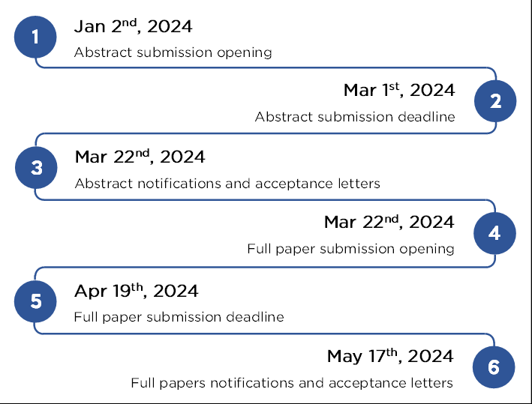Select the Mar 1st, 2024 date text
This screenshot has height=404, width=532.
pos(398,91)
